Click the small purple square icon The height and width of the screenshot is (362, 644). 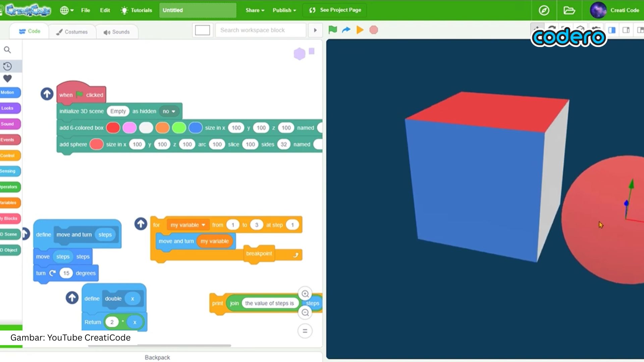click(x=312, y=51)
